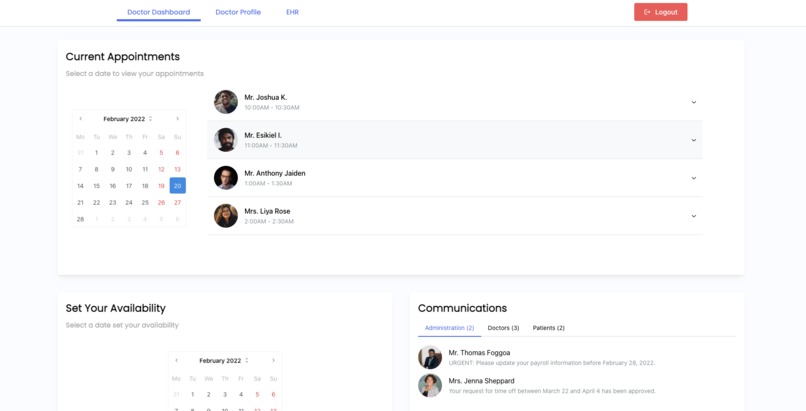This screenshot has width=806, height=411.
Task: Expand Mrs. Liya Rose appointment chevron
Action: click(693, 216)
